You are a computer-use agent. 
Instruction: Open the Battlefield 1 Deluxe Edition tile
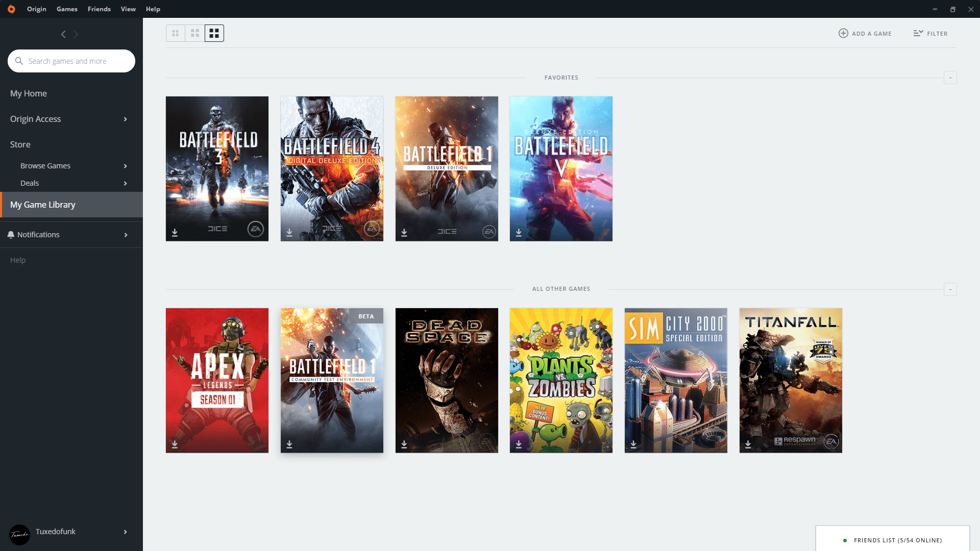click(x=447, y=169)
